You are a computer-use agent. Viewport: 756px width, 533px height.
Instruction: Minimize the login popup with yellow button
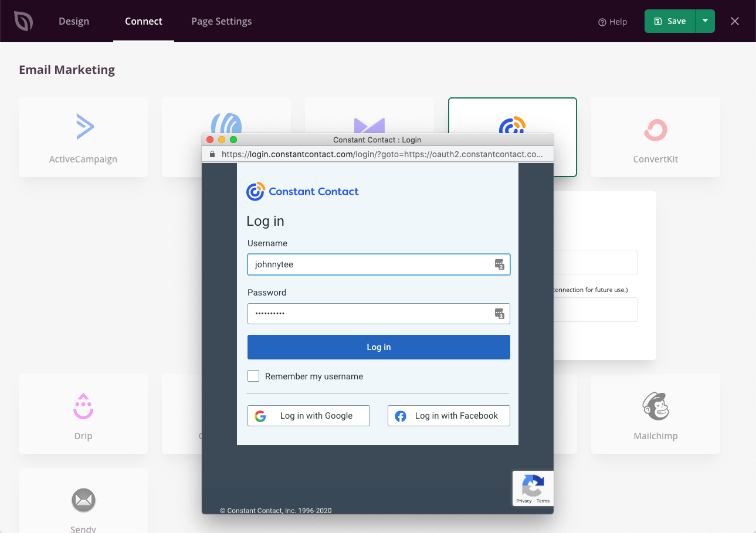(222, 140)
